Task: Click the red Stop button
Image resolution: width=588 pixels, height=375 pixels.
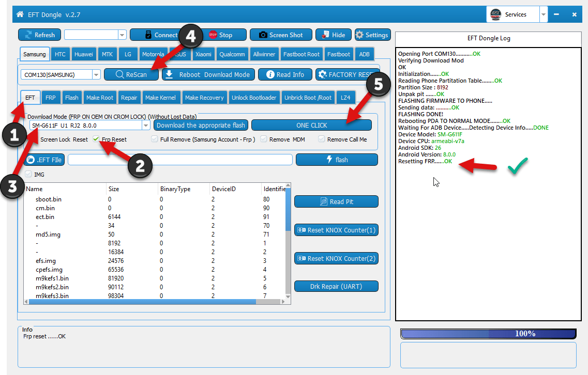Action: click(x=220, y=35)
